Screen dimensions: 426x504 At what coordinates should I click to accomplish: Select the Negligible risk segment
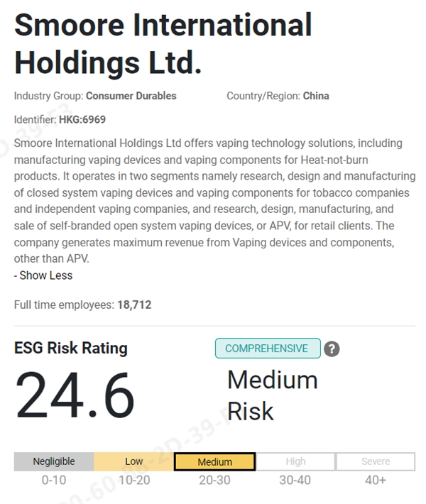pos(53,461)
